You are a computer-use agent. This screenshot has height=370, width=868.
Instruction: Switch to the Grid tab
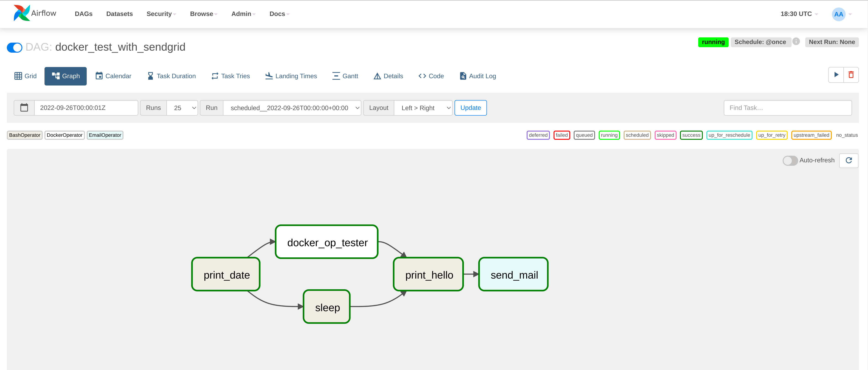(26, 76)
